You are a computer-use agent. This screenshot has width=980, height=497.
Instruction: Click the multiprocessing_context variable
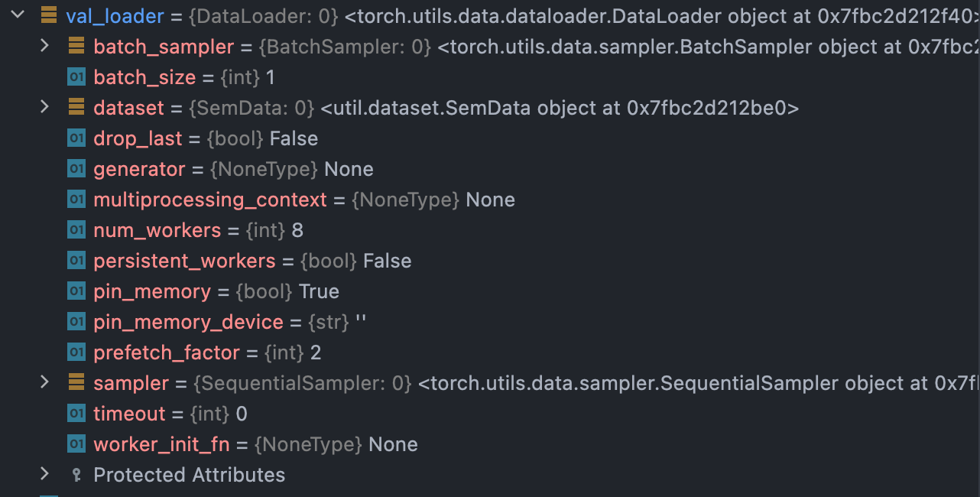click(x=209, y=199)
